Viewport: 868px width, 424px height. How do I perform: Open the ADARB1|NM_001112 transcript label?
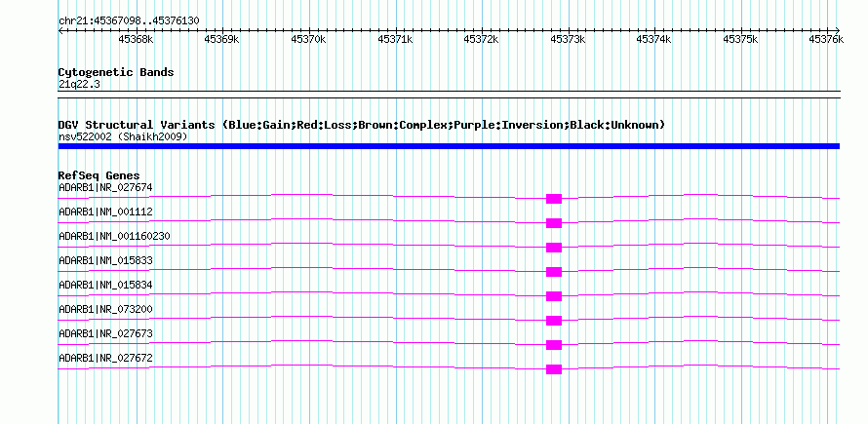105,212
